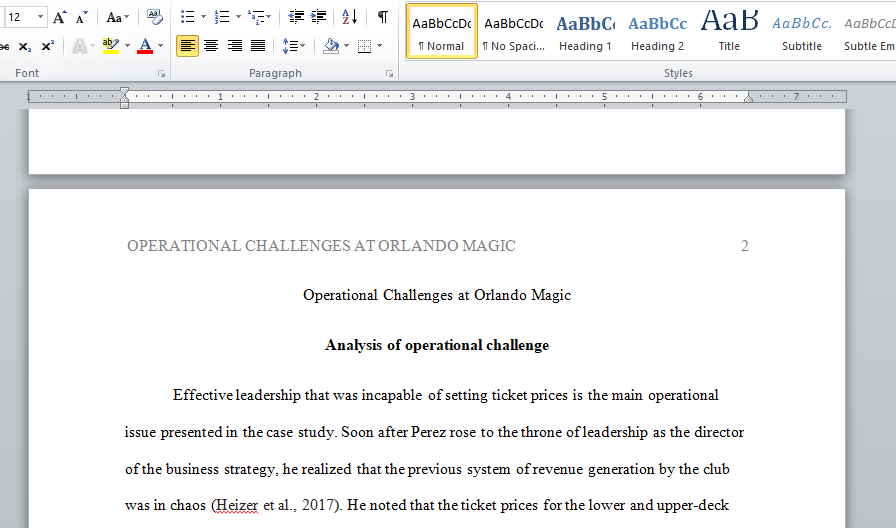Click the Increase Indent icon
This screenshot has height=528, width=896.
[318, 17]
